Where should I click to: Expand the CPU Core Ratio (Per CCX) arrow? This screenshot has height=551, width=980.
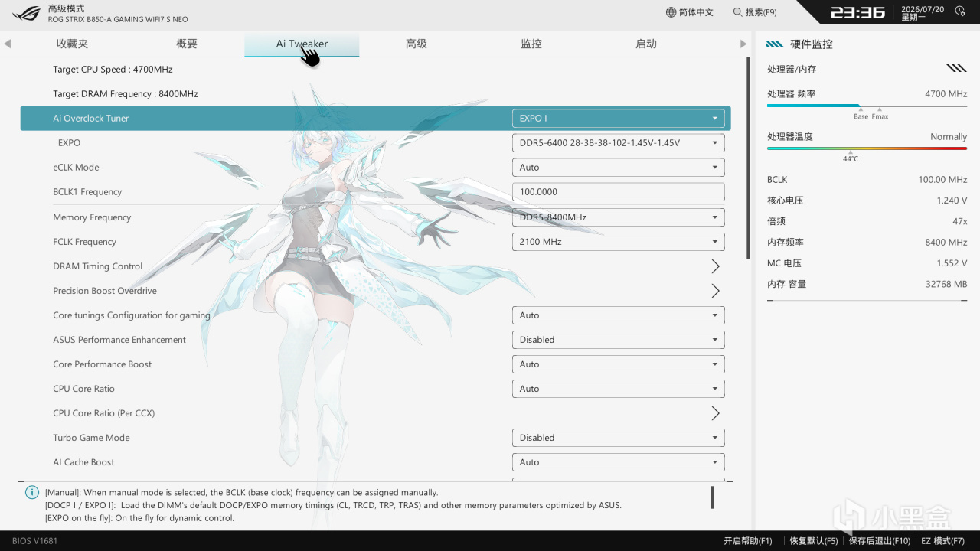[x=716, y=413]
